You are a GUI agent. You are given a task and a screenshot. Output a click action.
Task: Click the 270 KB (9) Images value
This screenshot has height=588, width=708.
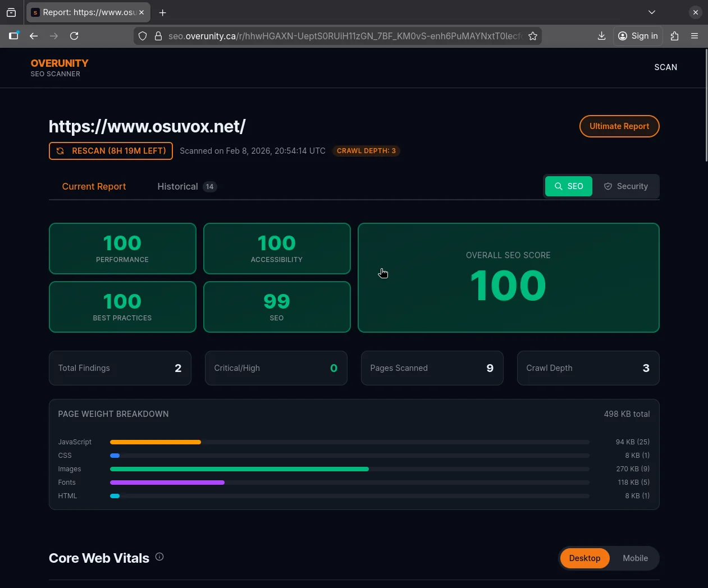point(633,469)
